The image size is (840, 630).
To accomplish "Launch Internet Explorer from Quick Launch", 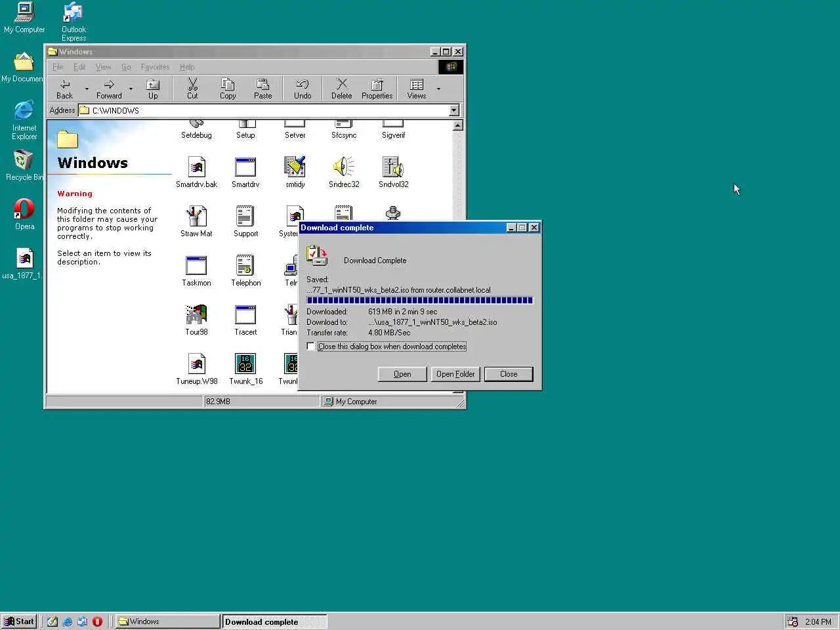I will pyautogui.click(x=67, y=621).
